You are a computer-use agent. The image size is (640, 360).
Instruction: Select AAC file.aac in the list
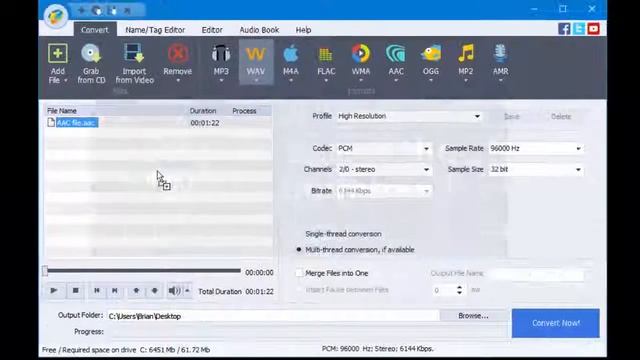(77, 122)
